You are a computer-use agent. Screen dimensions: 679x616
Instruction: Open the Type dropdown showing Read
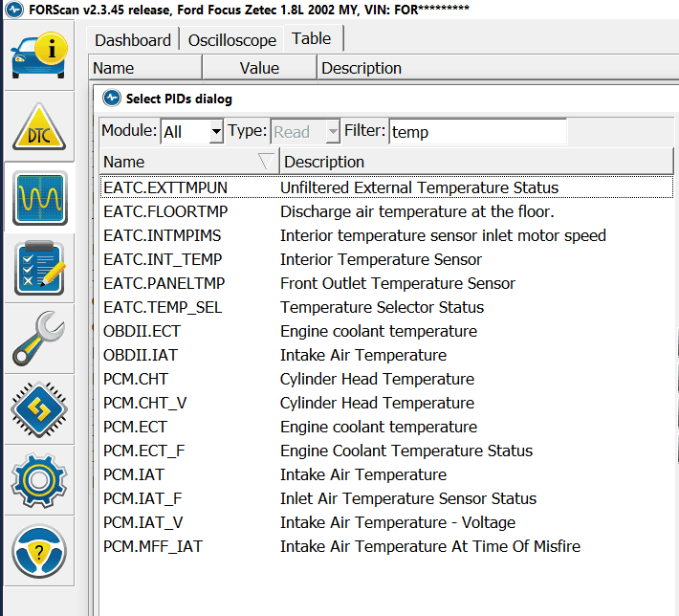pos(305,131)
